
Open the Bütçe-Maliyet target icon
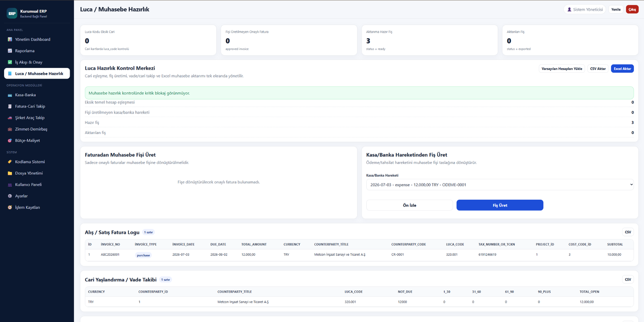pyautogui.click(x=10, y=140)
